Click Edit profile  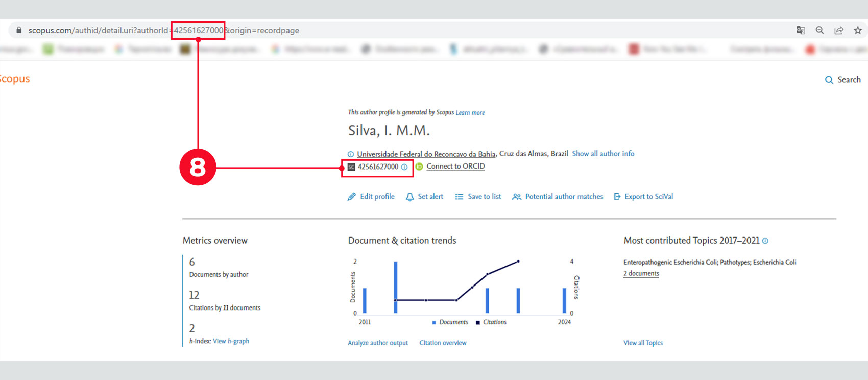click(x=377, y=196)
